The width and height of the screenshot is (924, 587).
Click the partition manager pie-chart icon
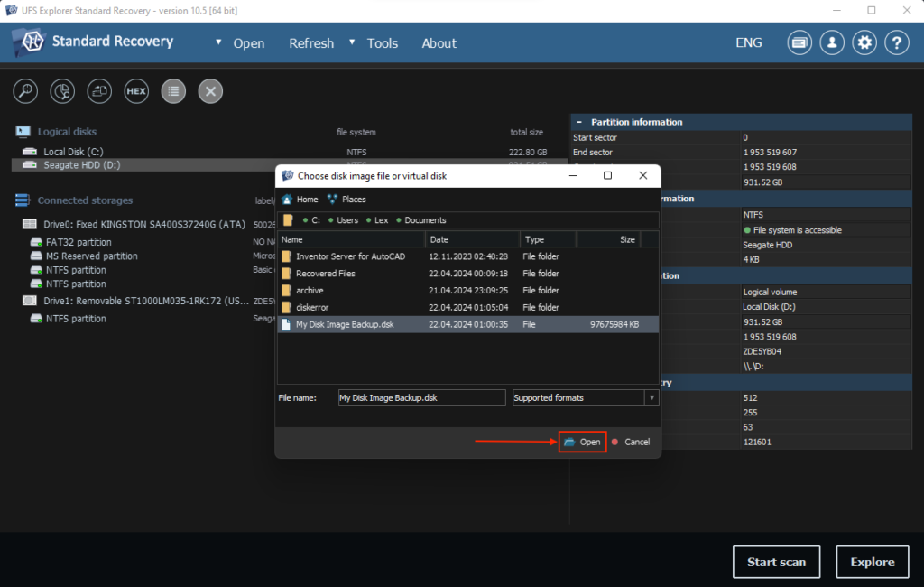pos(62,90)
